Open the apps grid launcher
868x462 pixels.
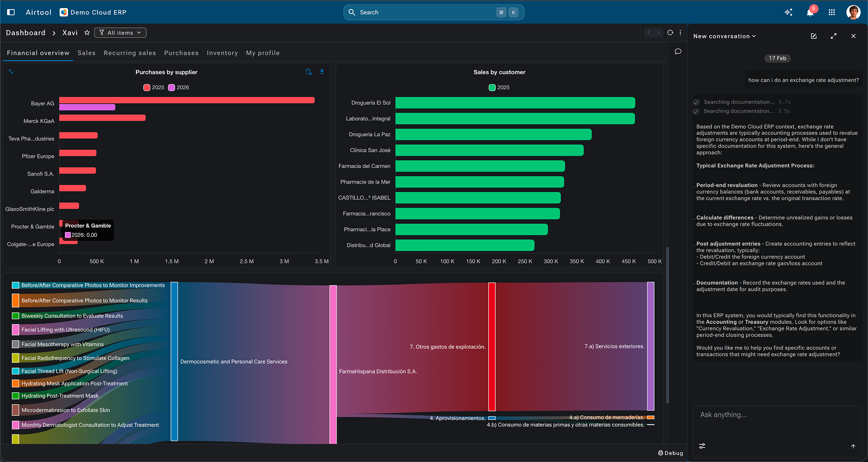point(832,12)
